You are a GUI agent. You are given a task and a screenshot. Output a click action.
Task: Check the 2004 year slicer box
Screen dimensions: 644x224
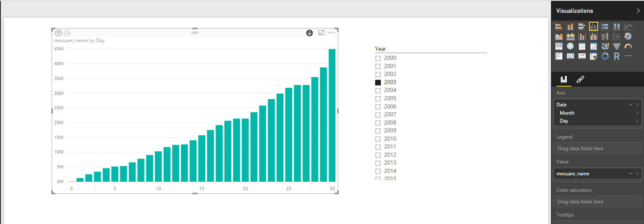(378, 90)
